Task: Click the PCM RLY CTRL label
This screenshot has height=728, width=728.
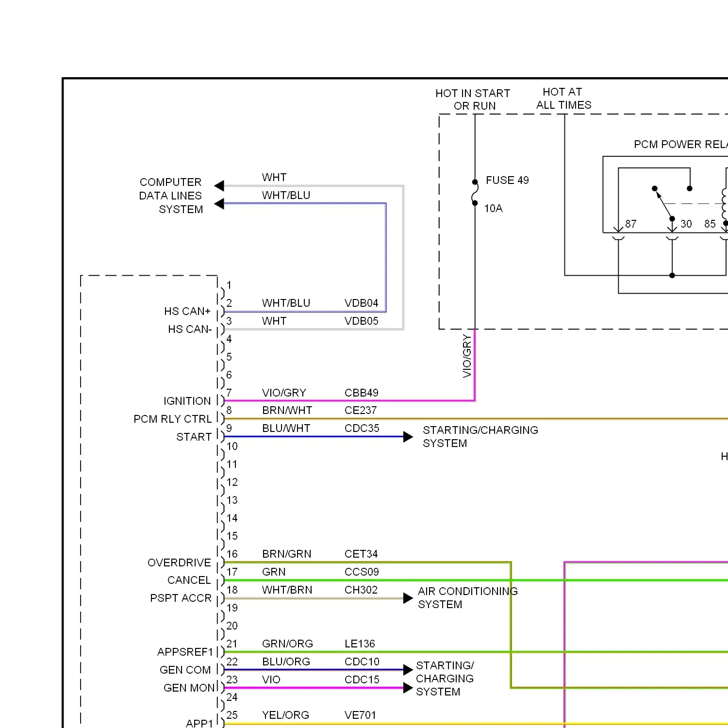Action: [172, 419]
